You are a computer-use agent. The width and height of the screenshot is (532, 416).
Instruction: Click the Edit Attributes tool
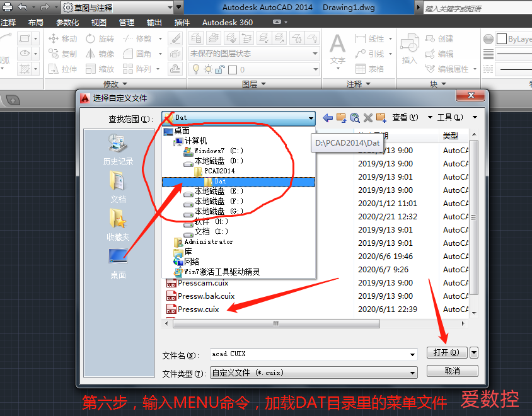click(447, 69)
